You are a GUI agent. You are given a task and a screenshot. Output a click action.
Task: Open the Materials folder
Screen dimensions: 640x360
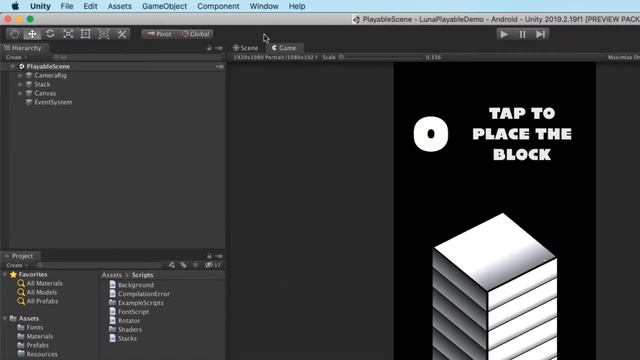coord(35,337)
